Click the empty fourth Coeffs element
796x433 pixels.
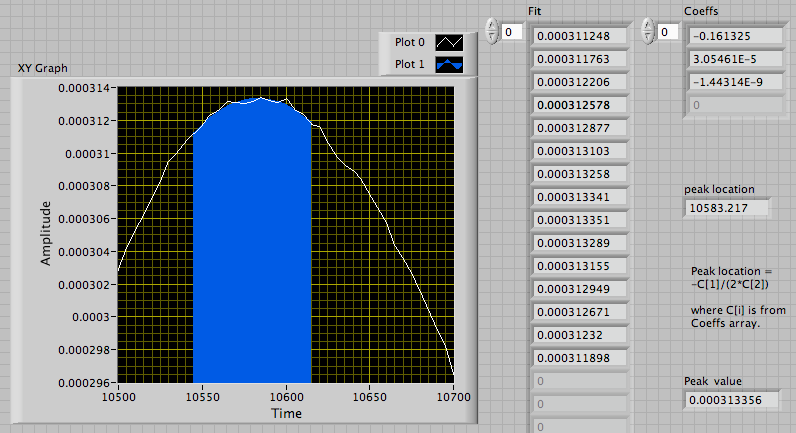point(735,105)
